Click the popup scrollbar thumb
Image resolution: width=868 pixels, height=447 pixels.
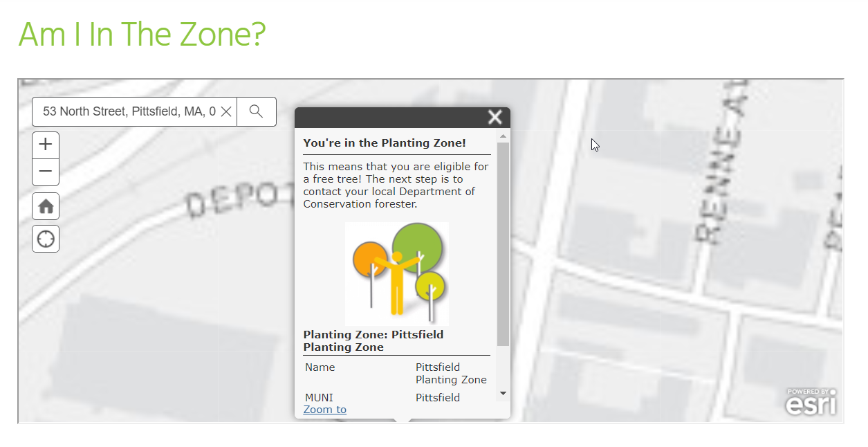pyautogui.click(x=503, y=244)
